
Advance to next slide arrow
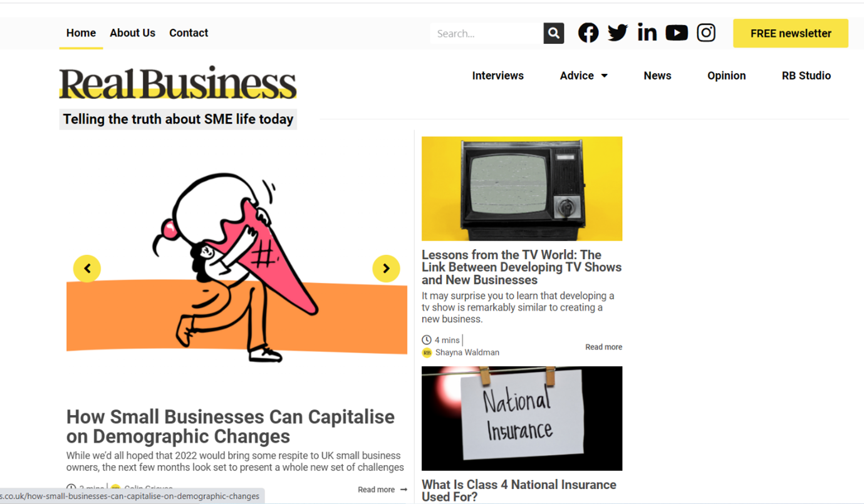(x=386, y=269)
